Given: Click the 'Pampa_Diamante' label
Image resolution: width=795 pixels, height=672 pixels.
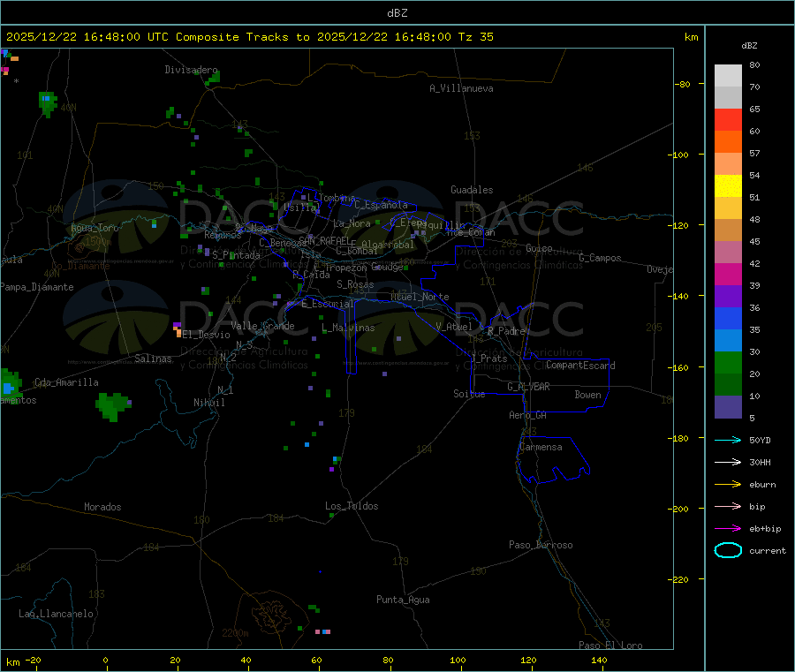Looking at the screenshot, I should 37,287.
